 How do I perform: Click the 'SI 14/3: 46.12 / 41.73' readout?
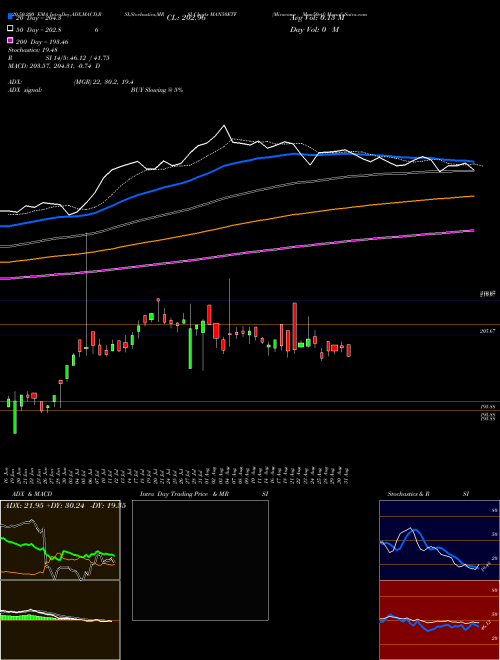(77, 58)
